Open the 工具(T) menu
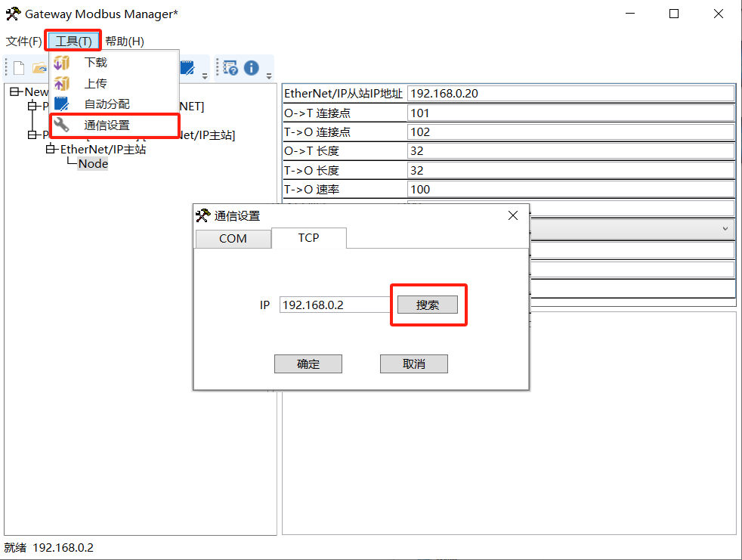This screenshot has height=560, width=742. click(x=73, y=41)
